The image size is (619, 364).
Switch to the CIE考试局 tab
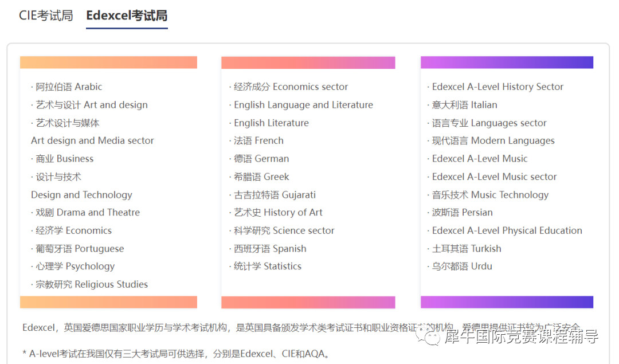(46, 15)
